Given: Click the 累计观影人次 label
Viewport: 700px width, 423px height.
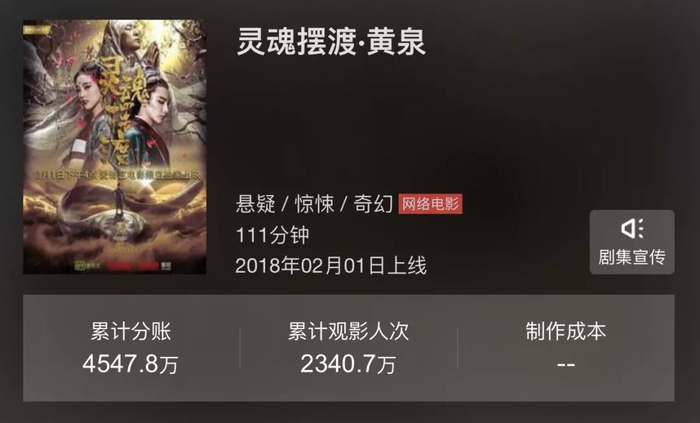Looking at the screenshot, I should click(348, 332).
